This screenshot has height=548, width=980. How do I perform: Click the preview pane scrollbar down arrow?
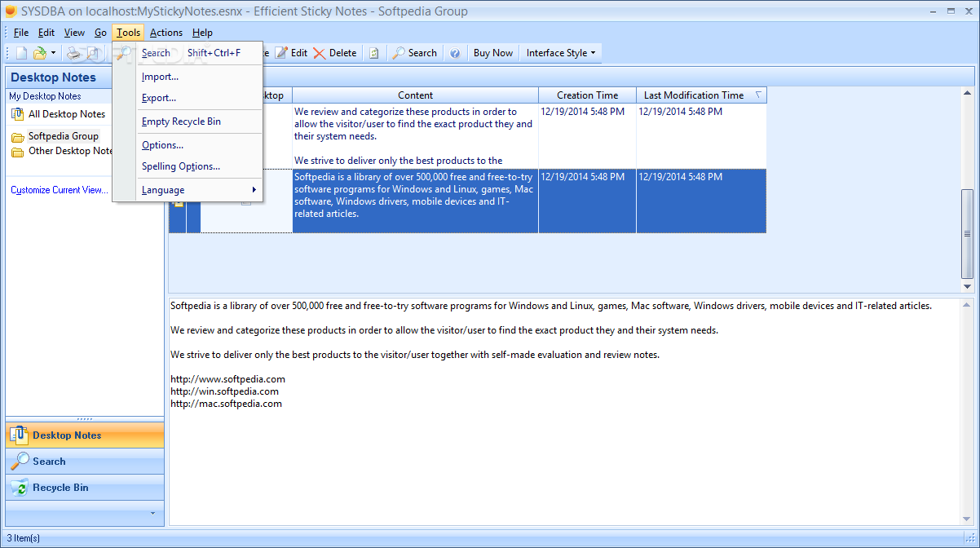click(968, 518)
